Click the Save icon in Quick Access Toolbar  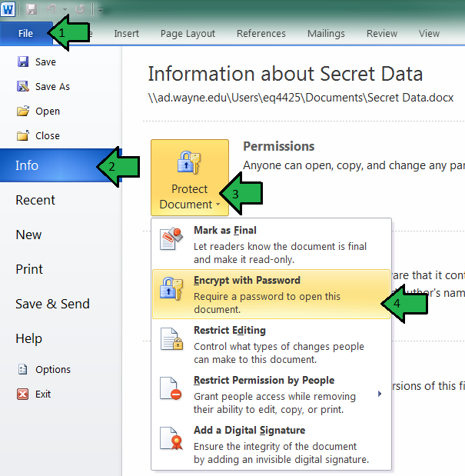tap(32, 9)
